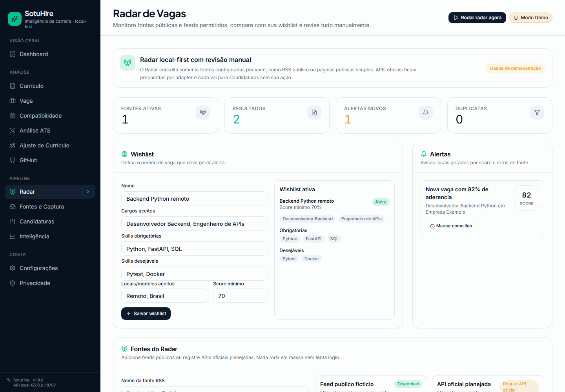Click the Dashboard grid icon
Viewport: 565px width, 392px height.
point(13,54)
